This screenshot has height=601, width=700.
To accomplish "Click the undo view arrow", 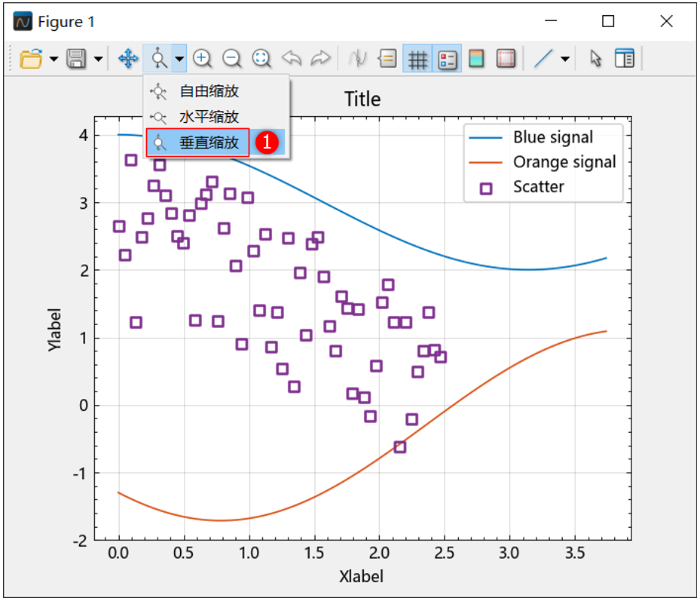I will [x=291, y=59].
